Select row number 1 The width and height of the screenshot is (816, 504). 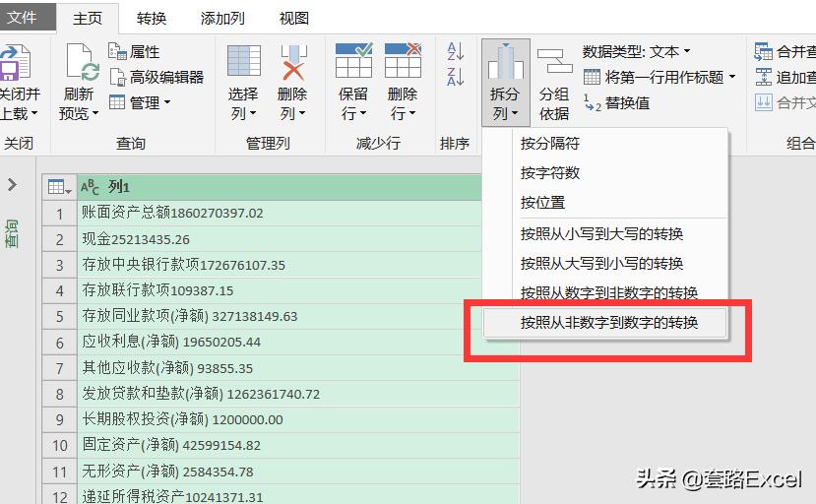tap(60, 214)
